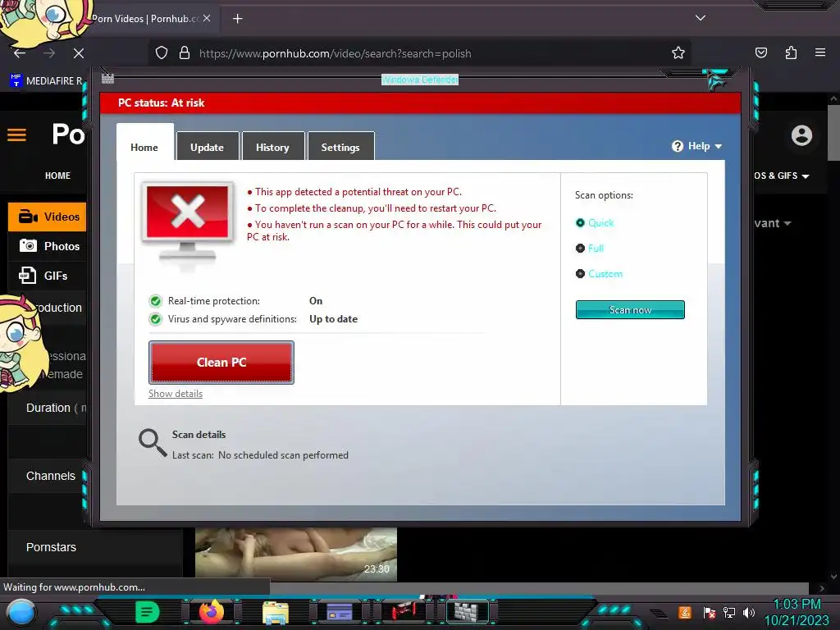Screen dimensions: 840x630
Task: Open the brick wall firewall taskbar icon
Action: (x=468, y=612)
